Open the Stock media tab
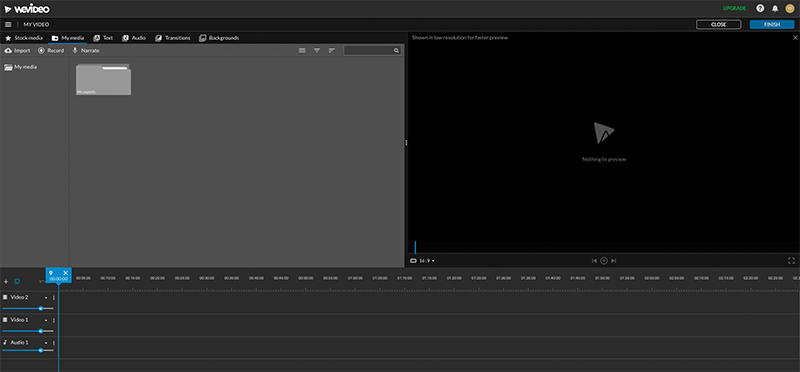800x372 pixels. point(23,38)
